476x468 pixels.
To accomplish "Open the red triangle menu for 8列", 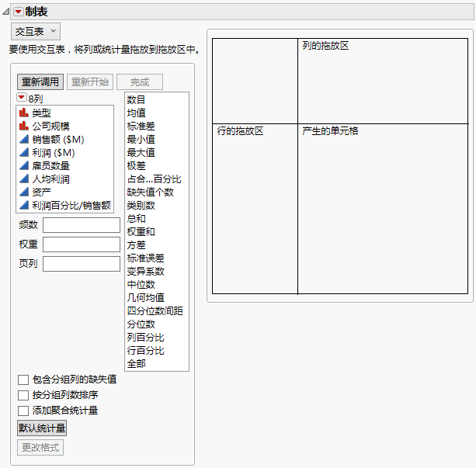I will point(21,98).
